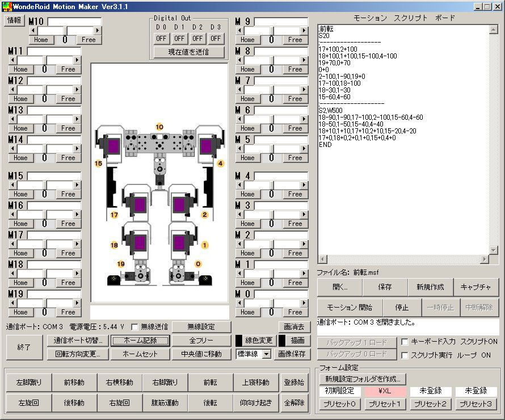Click the script area's scroll right arrow
The height and width of the screenshot is (420, 505).
click(485, 259)
